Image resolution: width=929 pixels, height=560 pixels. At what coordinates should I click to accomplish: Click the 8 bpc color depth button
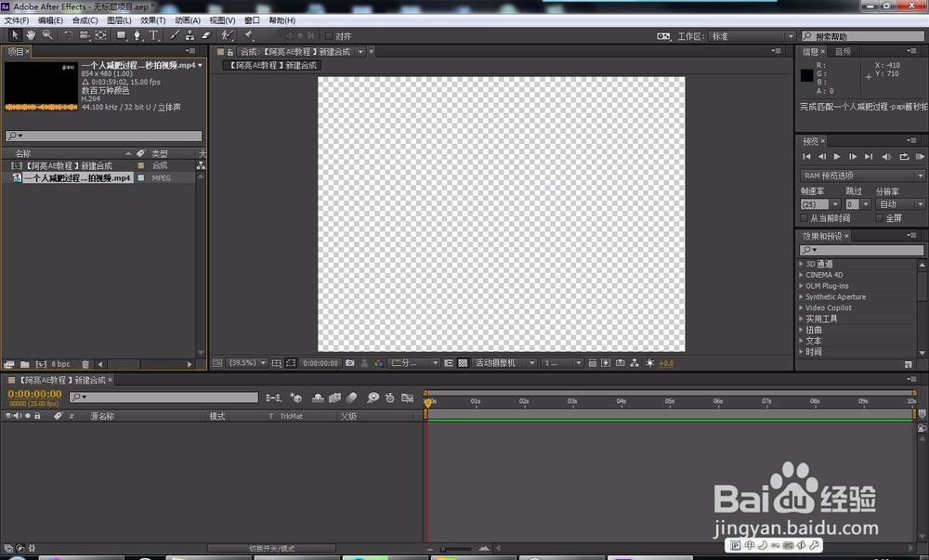(60, 364)
